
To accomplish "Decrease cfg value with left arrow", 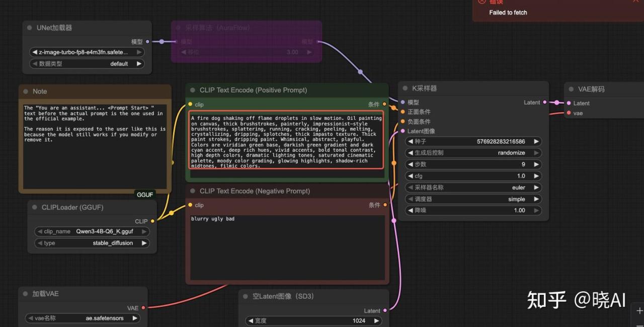I will (x=410, y=176).
